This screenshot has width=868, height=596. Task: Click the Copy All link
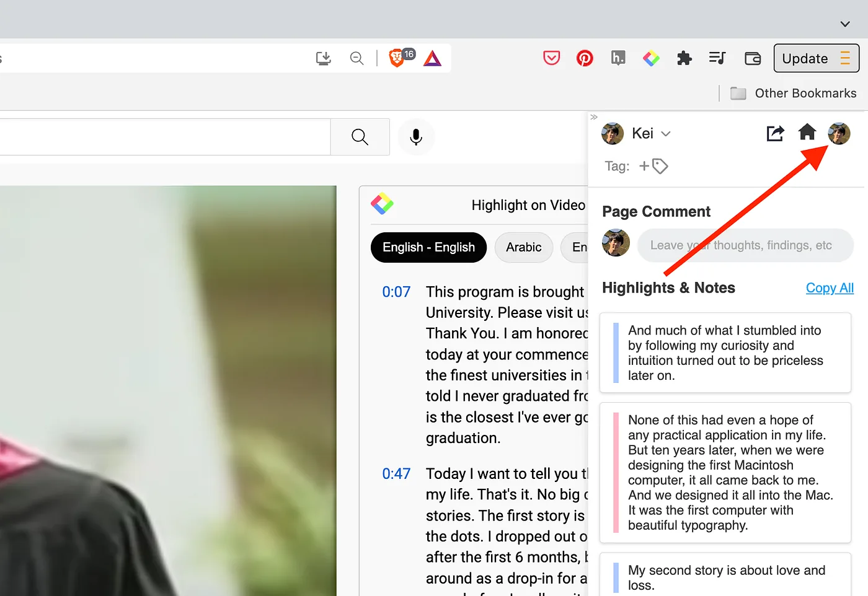pyautogui.click(x=830, y=288)
